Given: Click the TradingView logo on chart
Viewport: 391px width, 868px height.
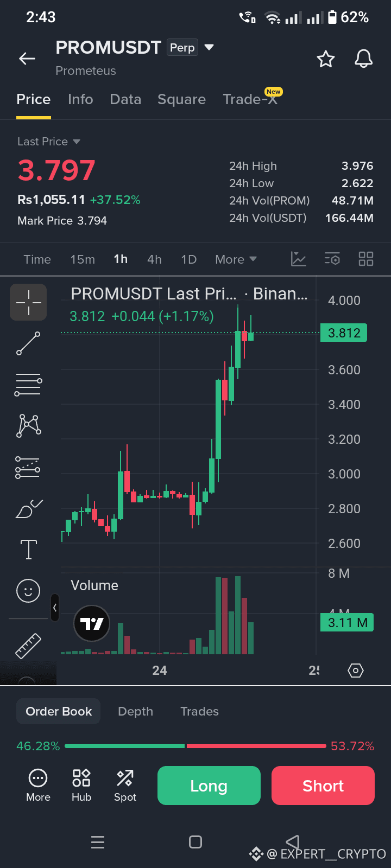Looking at the screenshot, I should 92,623.
